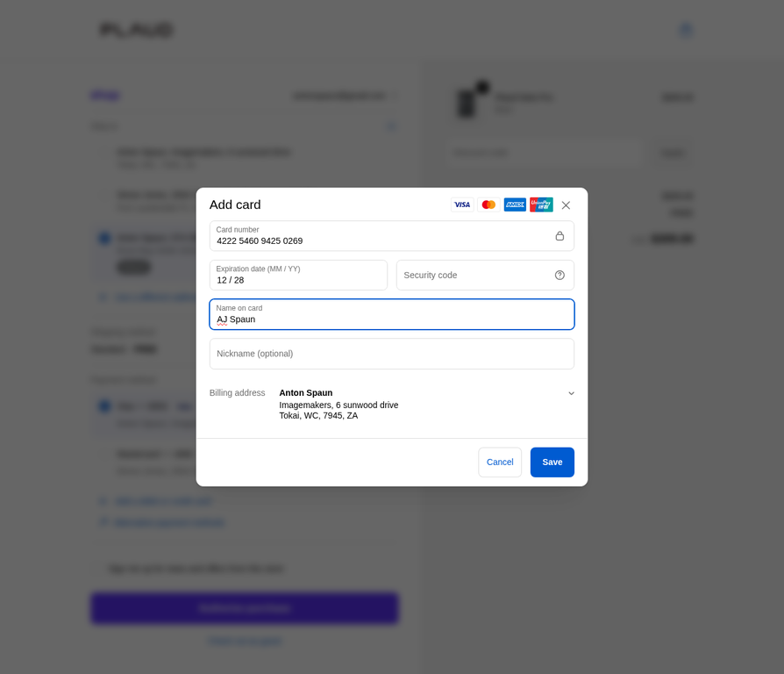Click the UnionPay card brand icon
The height and width of the screenshot is (674, 784).
point(541,204)
